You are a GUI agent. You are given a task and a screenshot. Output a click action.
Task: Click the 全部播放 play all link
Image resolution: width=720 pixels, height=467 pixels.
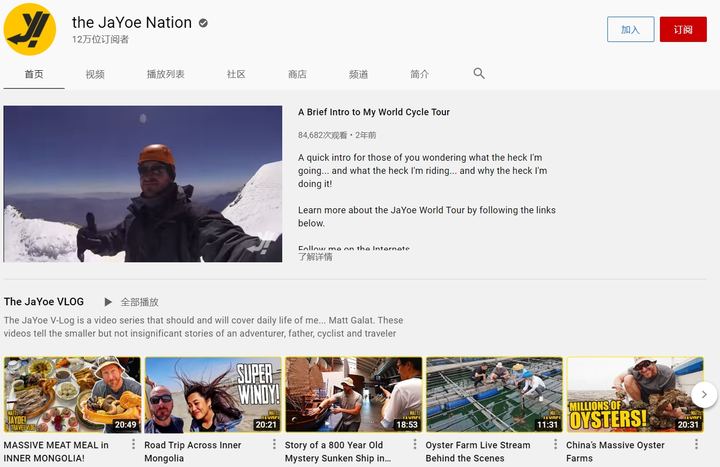[x=140, y=302]
